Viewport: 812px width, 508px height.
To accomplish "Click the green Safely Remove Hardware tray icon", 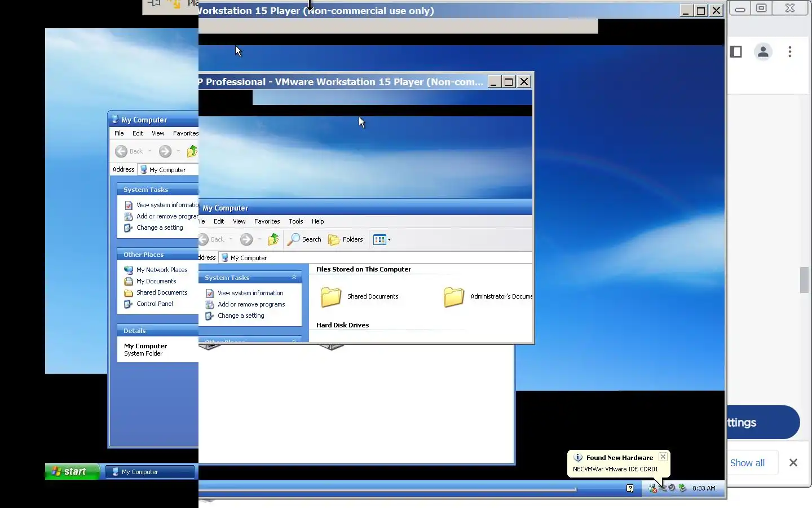I will tap(682, 488).
